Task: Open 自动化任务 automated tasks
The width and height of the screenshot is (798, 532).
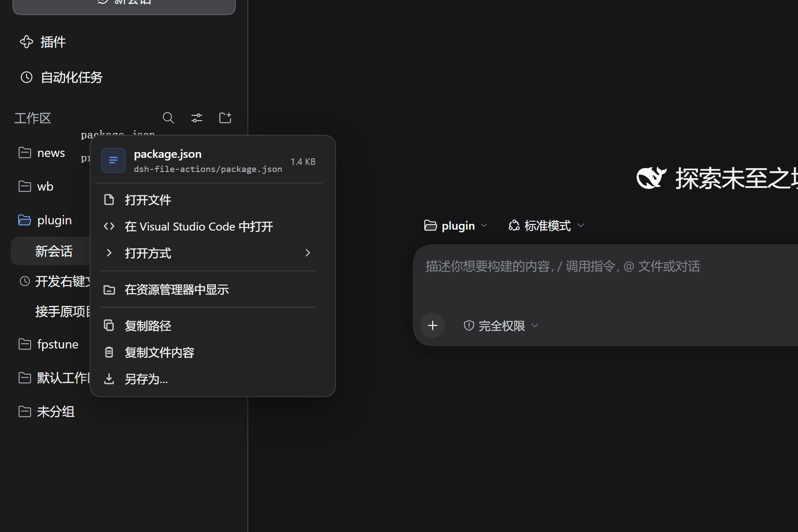Action: (61, 78)
